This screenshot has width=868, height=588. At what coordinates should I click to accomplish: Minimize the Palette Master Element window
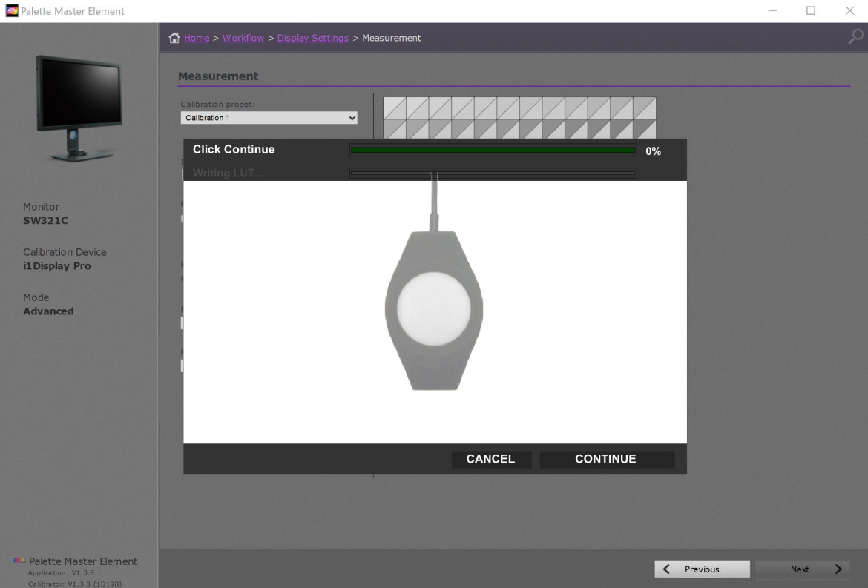(x=772, y=10)
